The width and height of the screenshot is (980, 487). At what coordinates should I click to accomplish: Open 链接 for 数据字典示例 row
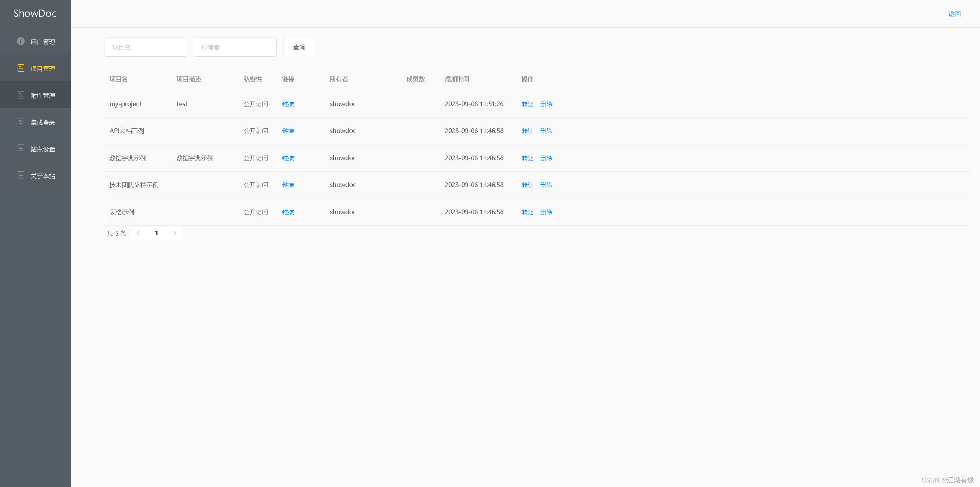pyautogui.click(x=288, y=158)
